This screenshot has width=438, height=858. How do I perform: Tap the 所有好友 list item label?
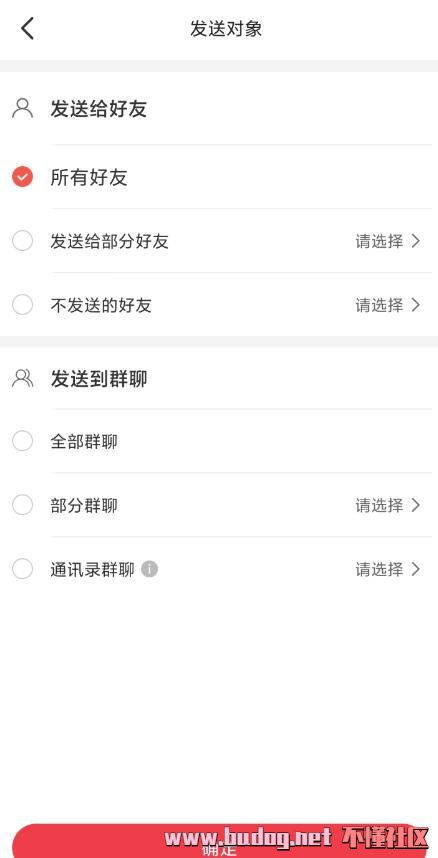[89, 177]
